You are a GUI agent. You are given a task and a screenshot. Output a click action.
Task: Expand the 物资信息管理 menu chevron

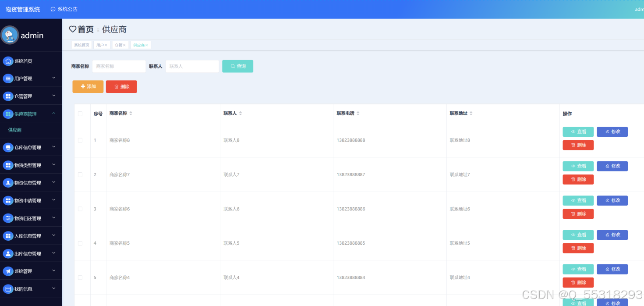click(54, 182)
